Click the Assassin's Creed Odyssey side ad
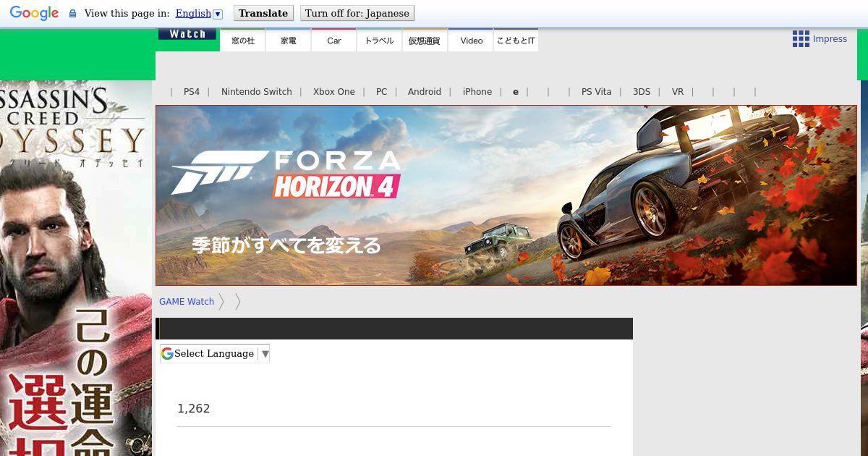The image size is (868, 456). (x=76, y=268)
